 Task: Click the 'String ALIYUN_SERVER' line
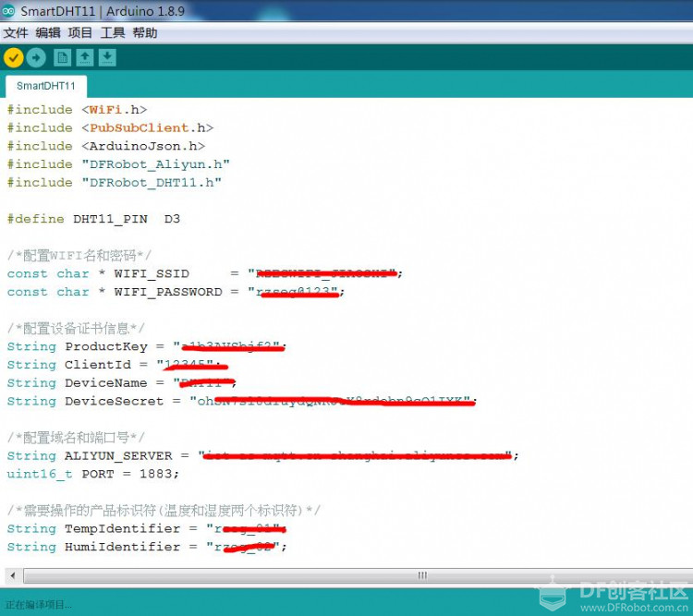click(x=263, y=456)
